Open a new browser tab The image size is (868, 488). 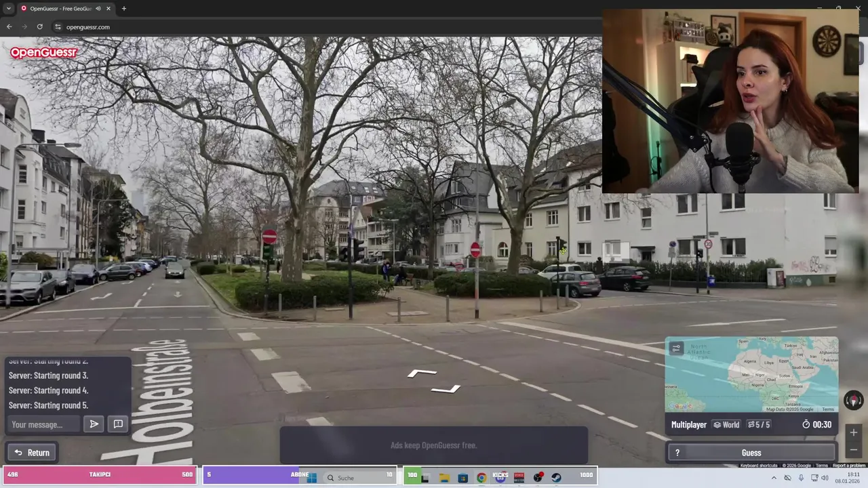pos(123,9)
